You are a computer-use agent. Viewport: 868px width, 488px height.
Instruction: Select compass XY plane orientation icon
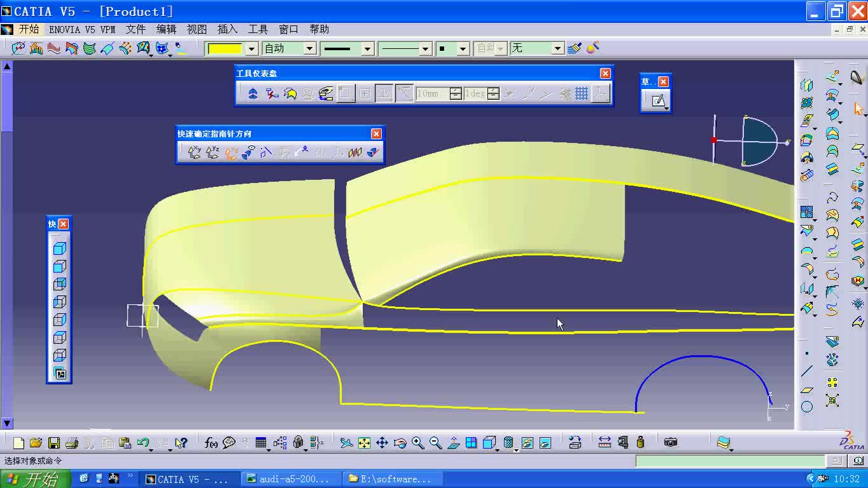click(x=194, y=152)
